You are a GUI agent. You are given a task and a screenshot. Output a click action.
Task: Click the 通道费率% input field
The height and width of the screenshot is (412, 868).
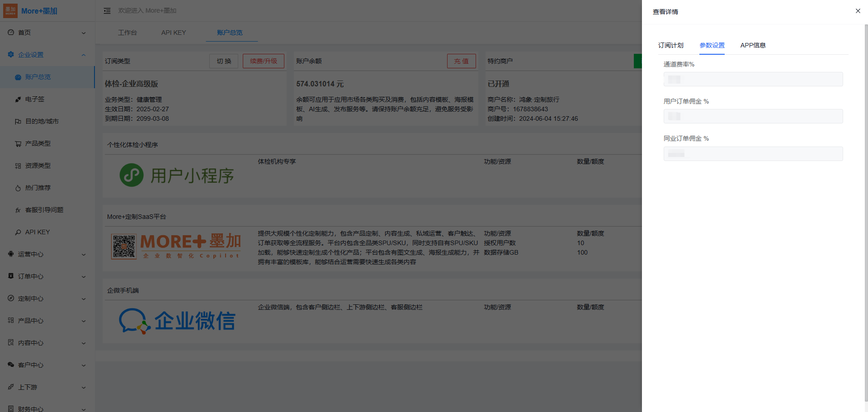[x=753, y=79]
